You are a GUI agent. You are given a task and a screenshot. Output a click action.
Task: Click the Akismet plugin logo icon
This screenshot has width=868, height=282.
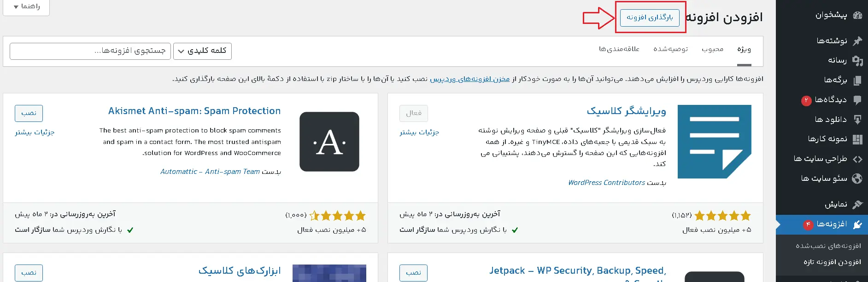pos(329,142)
